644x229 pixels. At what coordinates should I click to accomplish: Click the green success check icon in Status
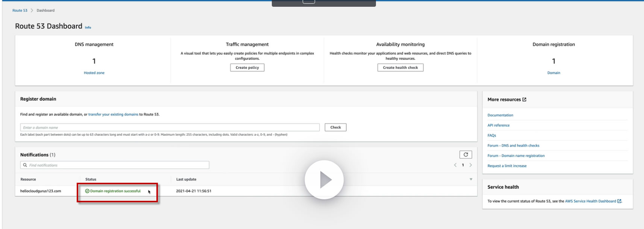pos(87,191)
